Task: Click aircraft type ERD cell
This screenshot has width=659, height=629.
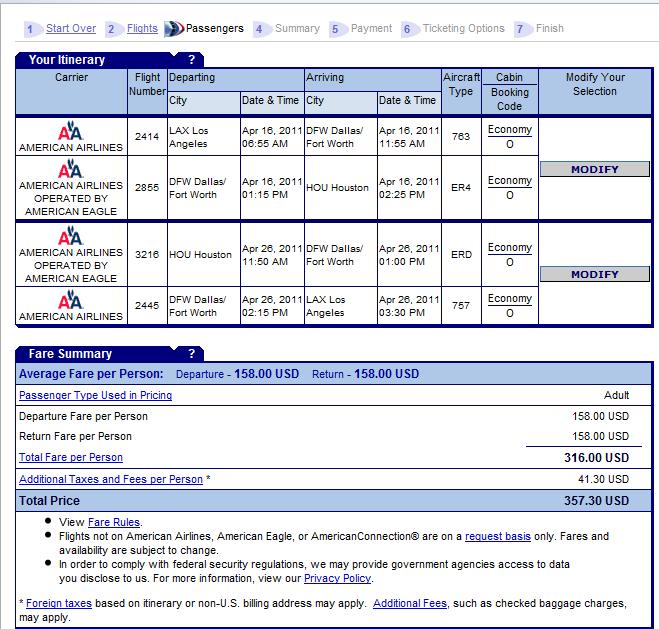Action: pyautogui.click(x=461, y=255)
